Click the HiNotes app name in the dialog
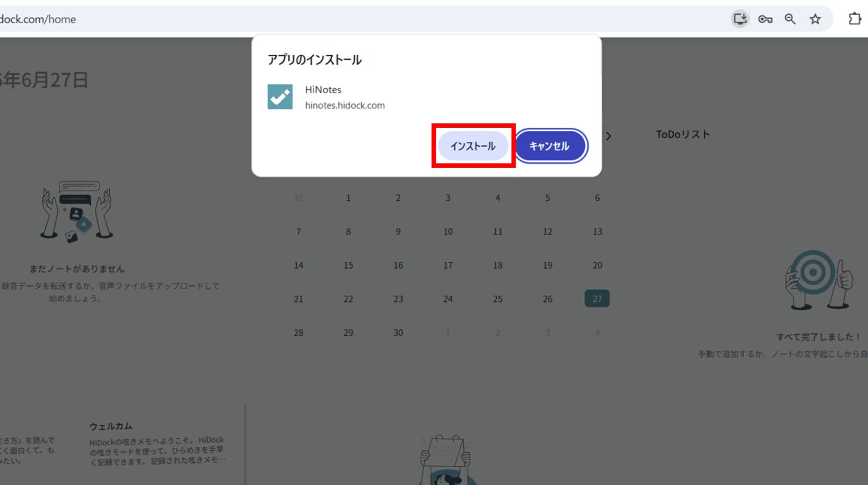Screen dimensions: 868x485 (323, 90)
